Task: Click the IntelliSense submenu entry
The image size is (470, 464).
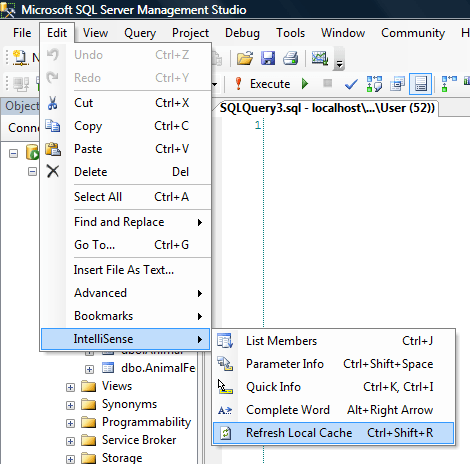Action: click(126, 339)
